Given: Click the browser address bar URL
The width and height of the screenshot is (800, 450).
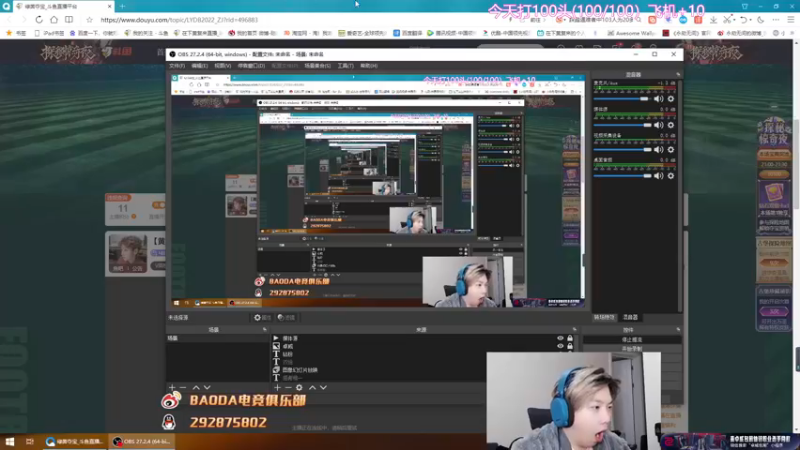Looking at the screenshot, I should pos(179,20).
